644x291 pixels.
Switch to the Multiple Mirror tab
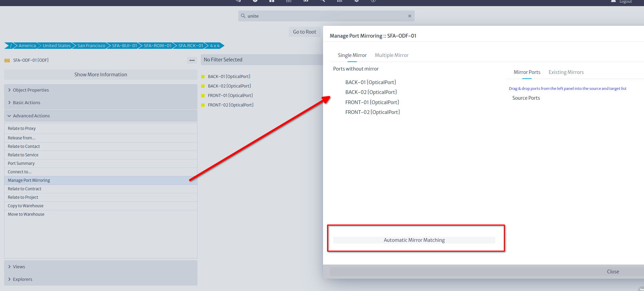tap(392, 55)
